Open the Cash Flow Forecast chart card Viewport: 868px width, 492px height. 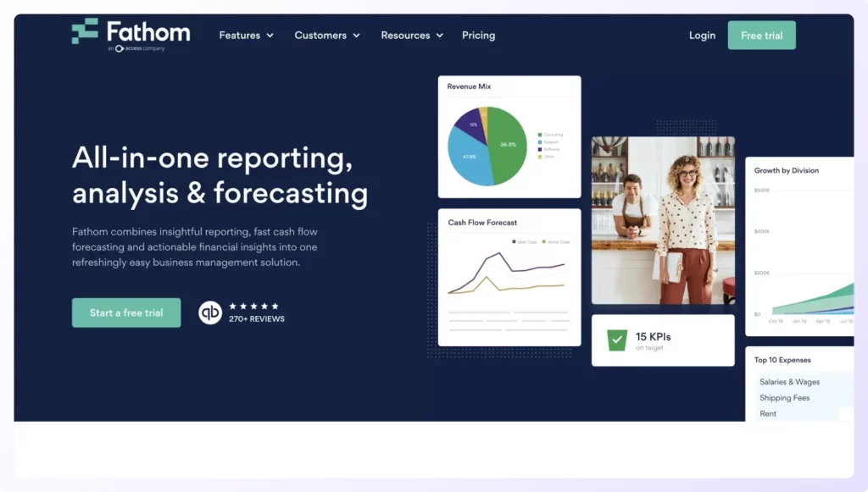point(509,278)
